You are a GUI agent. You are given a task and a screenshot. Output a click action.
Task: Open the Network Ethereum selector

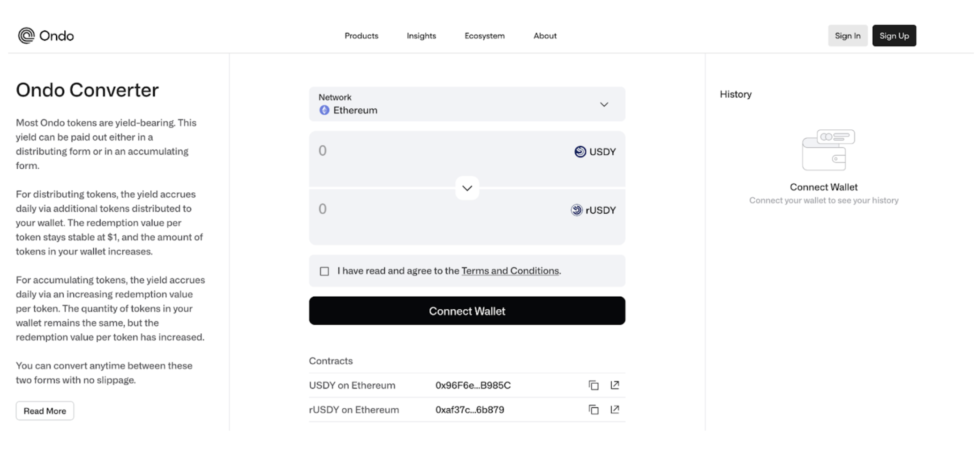(x=467, y=104)
